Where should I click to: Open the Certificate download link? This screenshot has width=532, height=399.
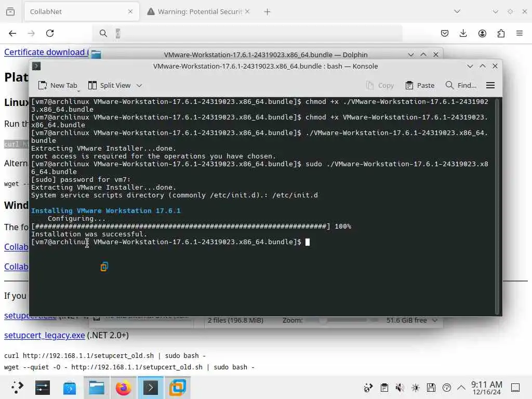coord(46,52)
